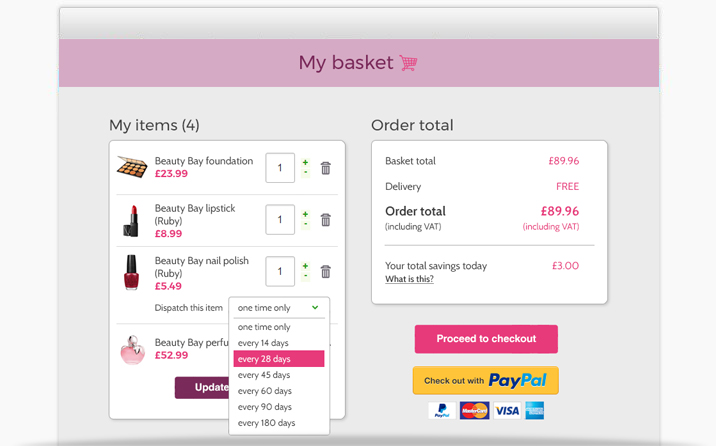Image resolution: width=716 pixels, height=446 pixels.
Task: Open the foundation palette thumbnail
Action: point(132,167)
